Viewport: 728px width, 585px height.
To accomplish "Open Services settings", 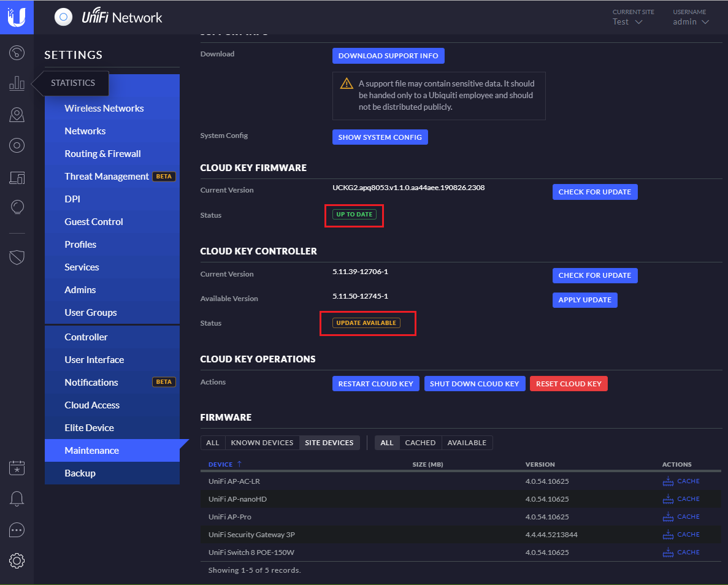I will coord(112,267).
